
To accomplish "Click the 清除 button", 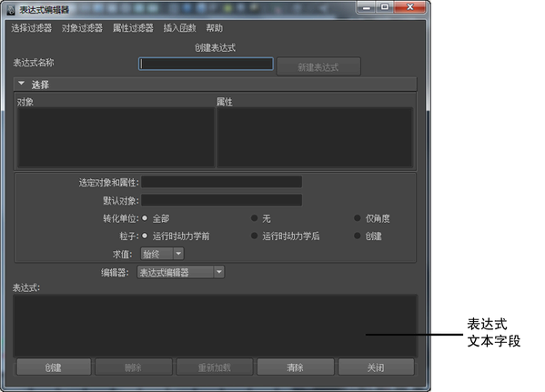I will [296, 367].
